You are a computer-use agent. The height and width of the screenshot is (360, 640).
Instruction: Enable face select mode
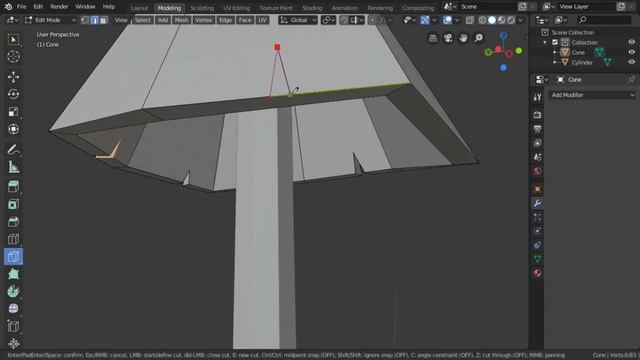pyautogui.click(x=104, y=20)
